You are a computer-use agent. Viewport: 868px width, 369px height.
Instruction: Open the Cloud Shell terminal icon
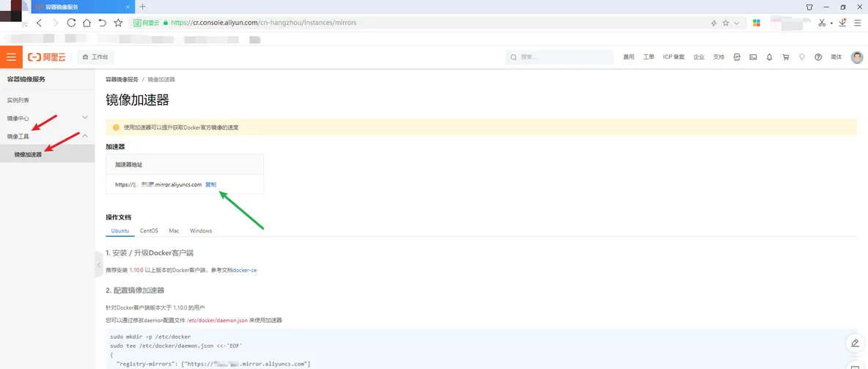pos(753,57)
